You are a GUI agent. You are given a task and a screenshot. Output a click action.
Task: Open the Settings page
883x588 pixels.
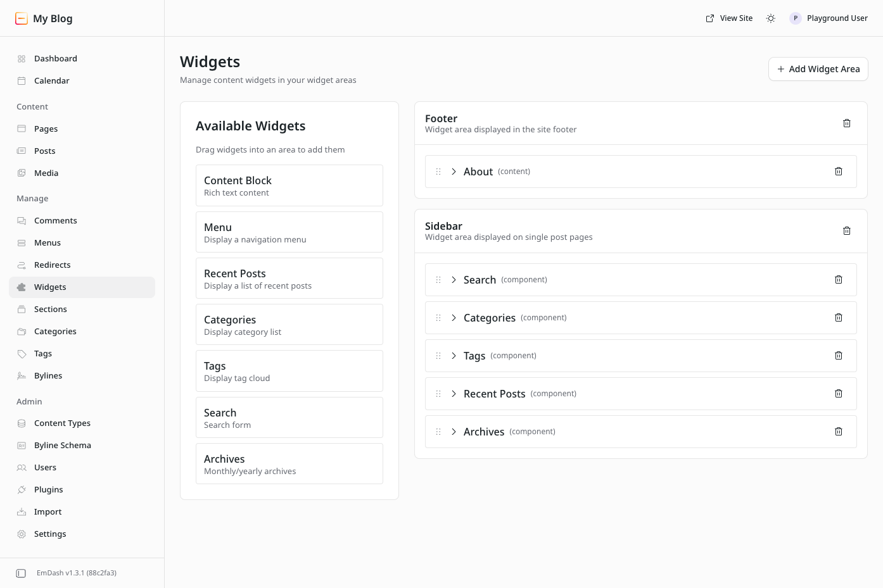[82, 534]
